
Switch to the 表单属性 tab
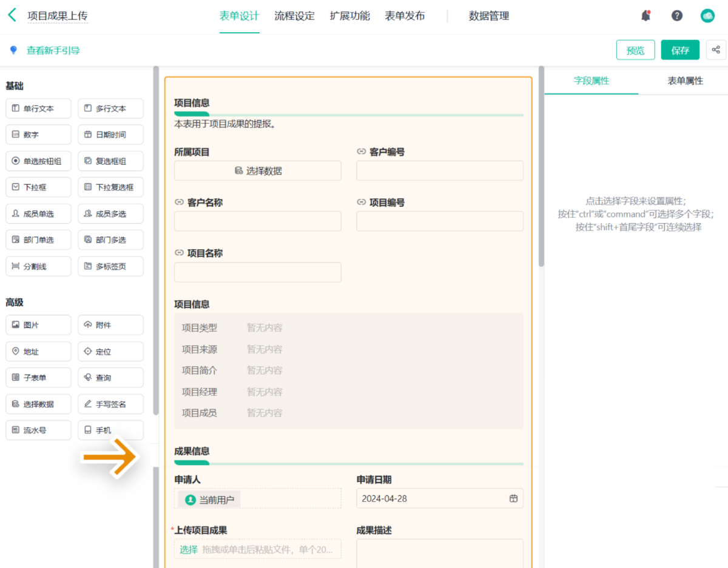(685, 81)
